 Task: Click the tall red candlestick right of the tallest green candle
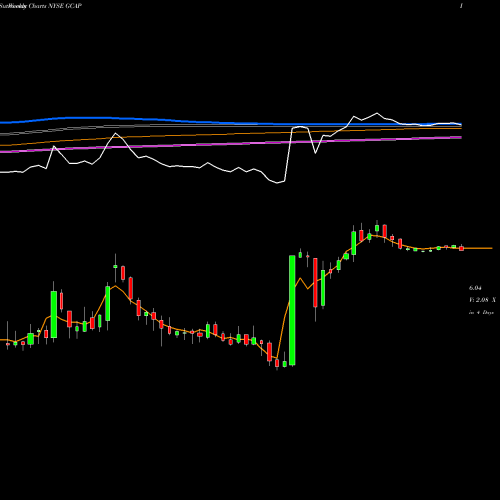pos(315,283)
